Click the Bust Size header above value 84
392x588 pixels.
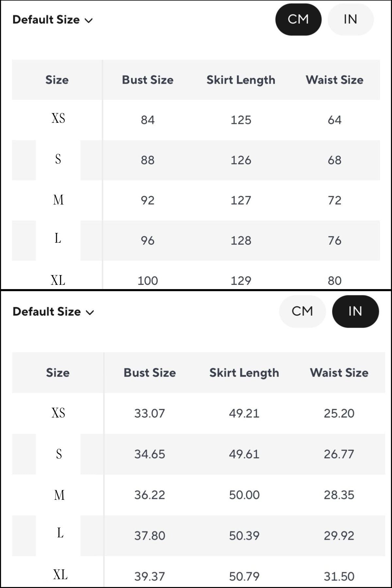click(x=148, y=80)
